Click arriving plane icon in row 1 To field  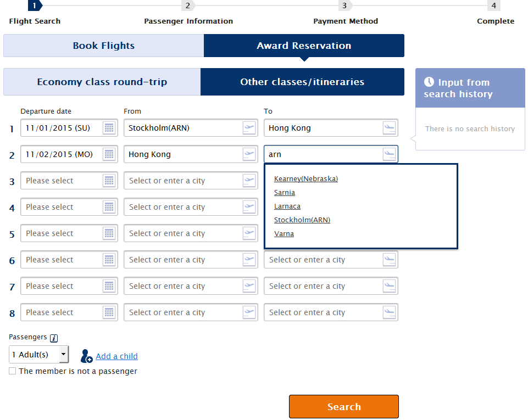click(x=389, y=128)
